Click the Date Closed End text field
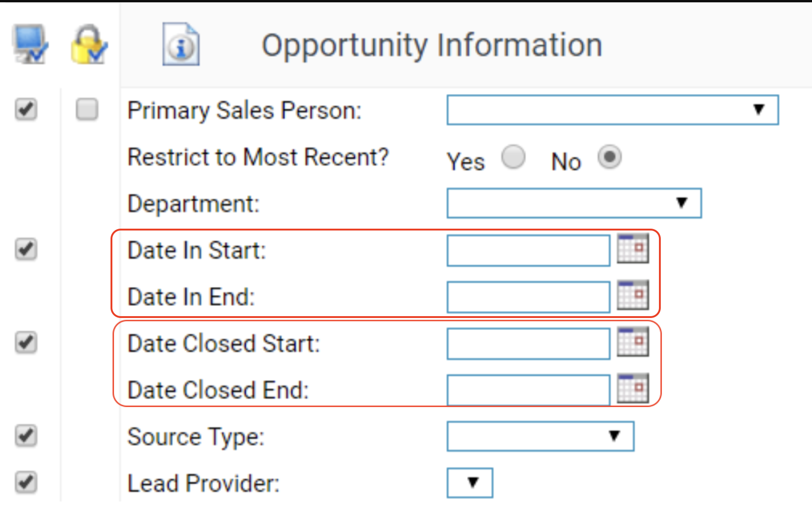812x511 pixels. [x=528, y=390]
